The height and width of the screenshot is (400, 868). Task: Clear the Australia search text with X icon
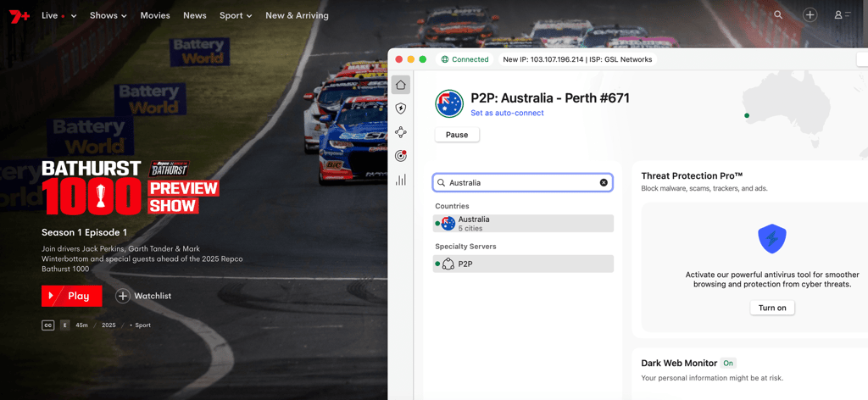pyautogui.click(x=604, y=182)
